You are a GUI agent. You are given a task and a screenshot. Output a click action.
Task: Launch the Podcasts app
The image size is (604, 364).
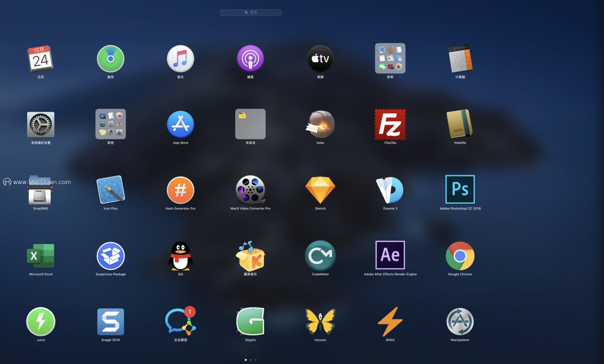[250, 59]
